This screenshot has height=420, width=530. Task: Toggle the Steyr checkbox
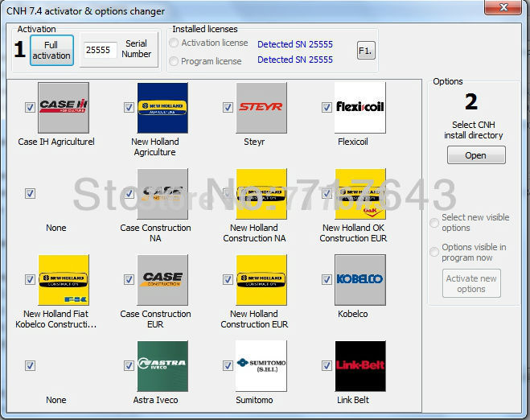(x=228, y=107)
